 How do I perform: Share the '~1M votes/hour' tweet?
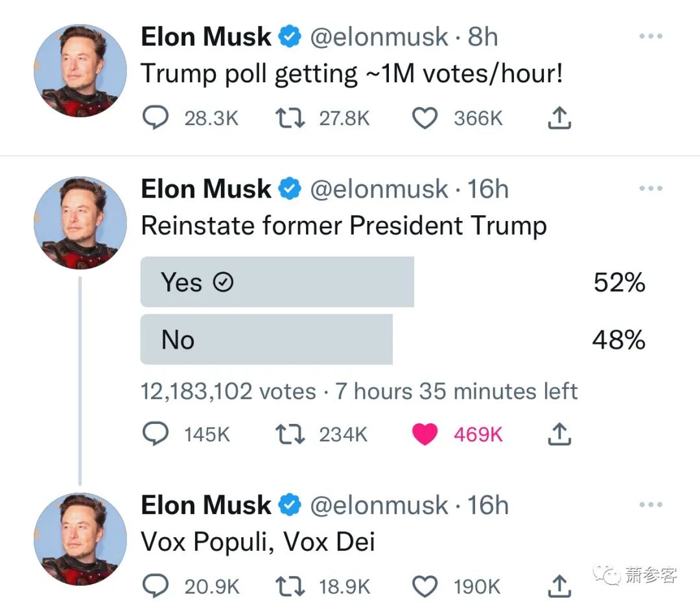pyautogui.click(x=559, y=118)
